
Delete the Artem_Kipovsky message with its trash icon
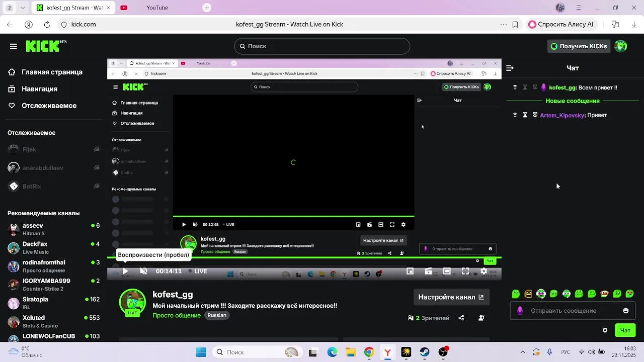tap(515, 115)
